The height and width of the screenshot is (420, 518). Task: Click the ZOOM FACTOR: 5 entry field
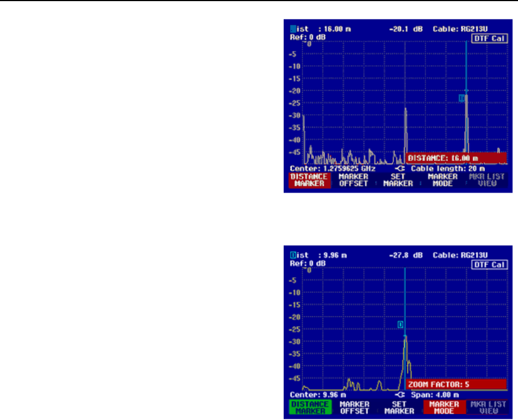coord(456,384)
